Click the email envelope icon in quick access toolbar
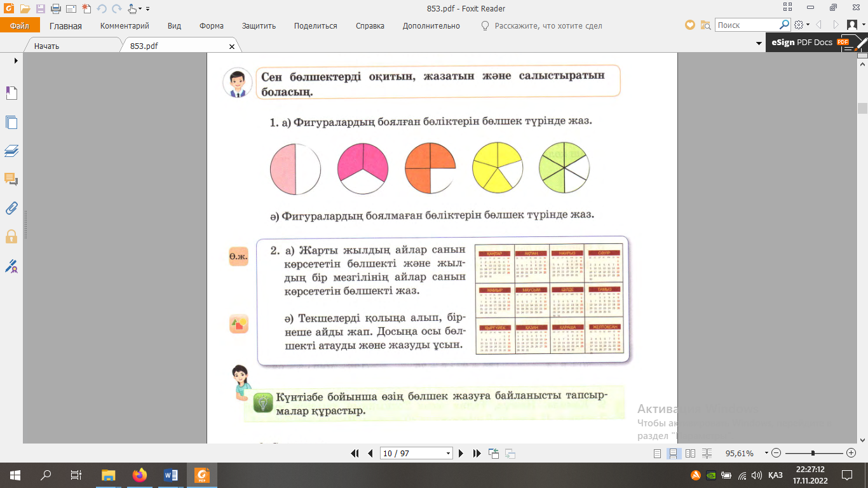868x488 pixels. (x=71, y=9)
